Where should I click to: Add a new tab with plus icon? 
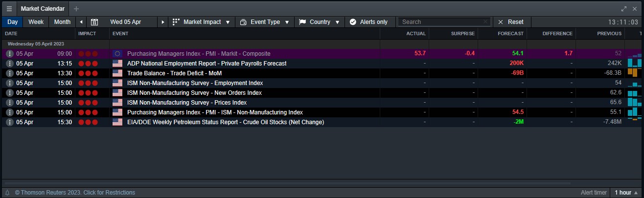click(x=76, y=9)
